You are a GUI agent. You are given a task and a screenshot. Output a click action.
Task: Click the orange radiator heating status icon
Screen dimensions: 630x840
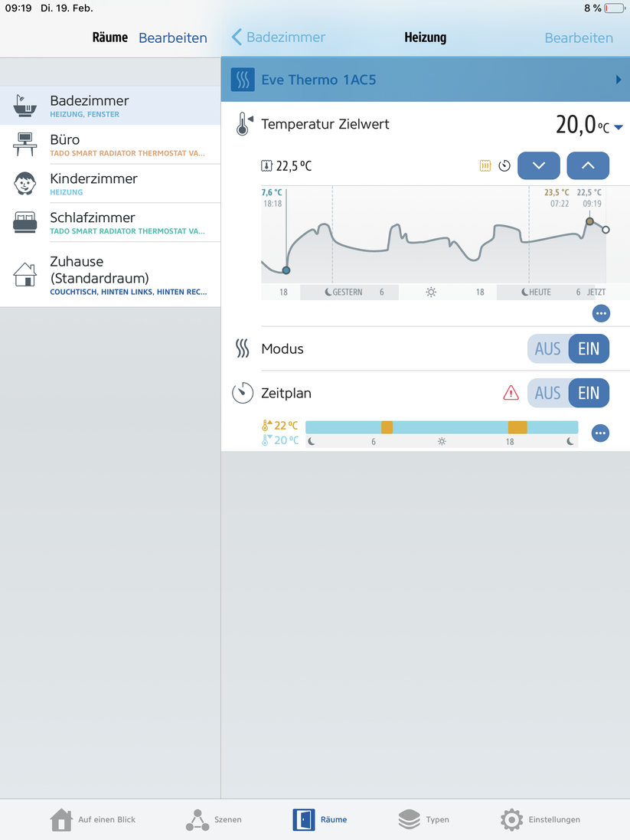(x=485, y=165)
